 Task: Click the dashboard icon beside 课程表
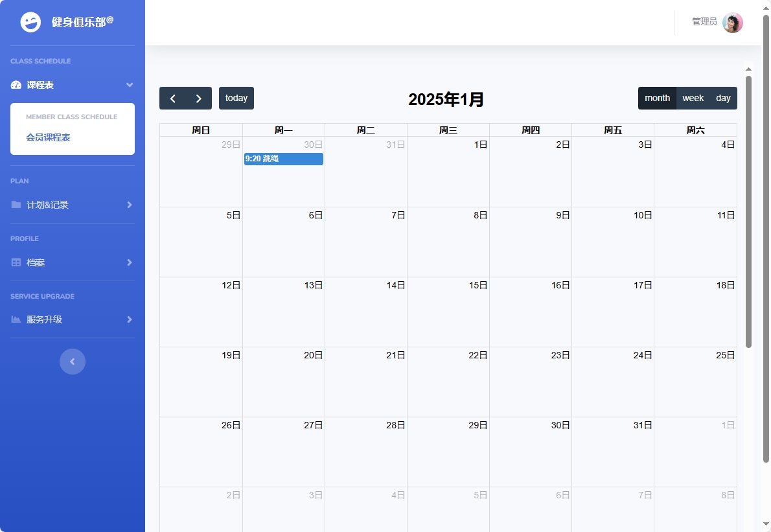16,85
